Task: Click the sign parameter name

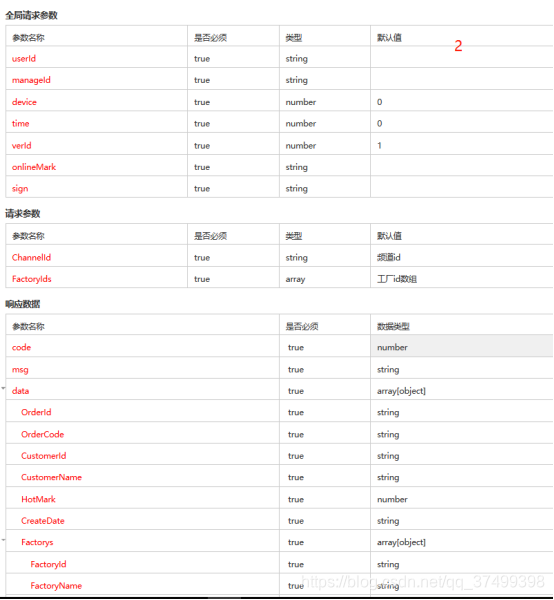Action: pos(20,189)
